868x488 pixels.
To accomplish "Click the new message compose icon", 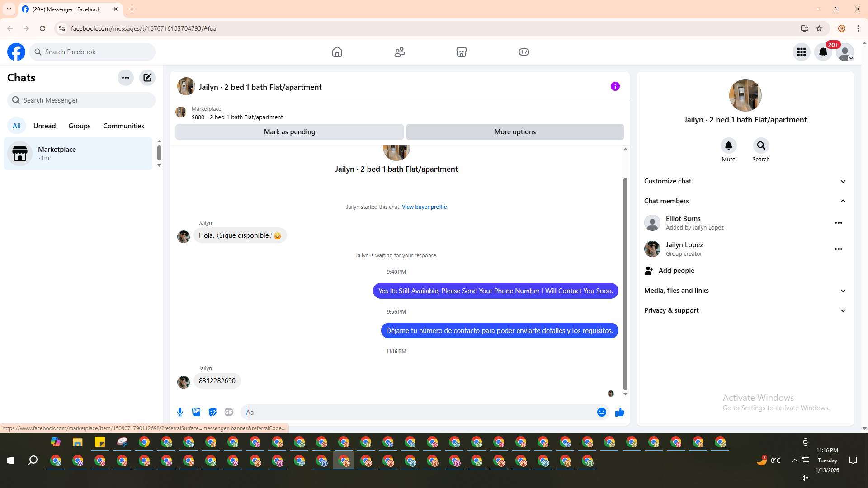I will tap(147, 78).
